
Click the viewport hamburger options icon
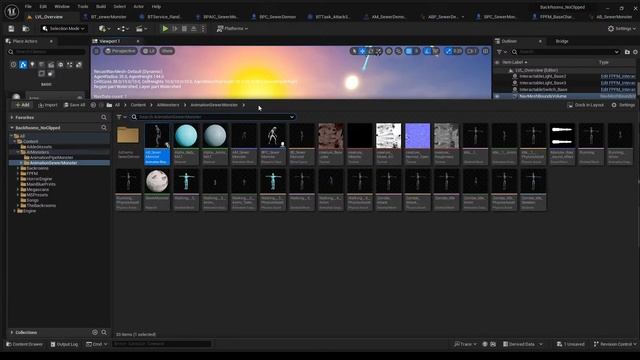pyautogui.click(x=96, y=51)
